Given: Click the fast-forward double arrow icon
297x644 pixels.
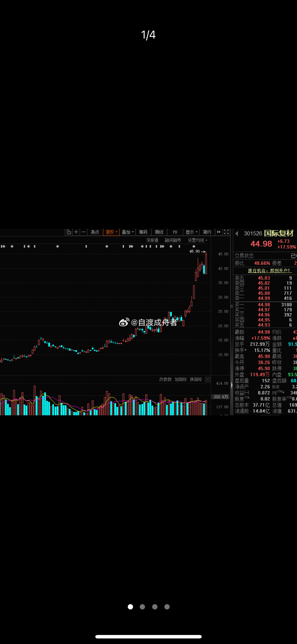Looking at the screenshot, I should coord(219,232).
